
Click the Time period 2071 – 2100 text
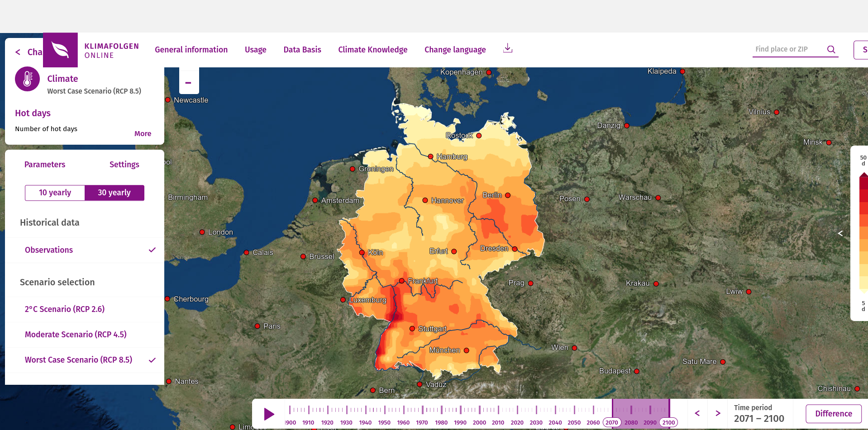coord(759,414)
